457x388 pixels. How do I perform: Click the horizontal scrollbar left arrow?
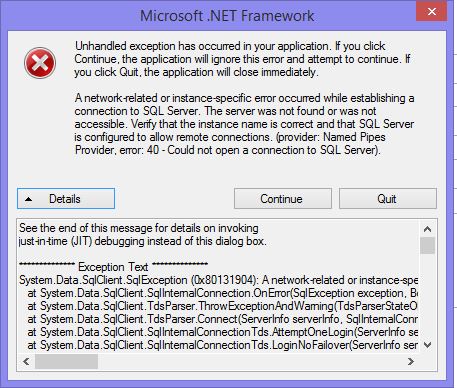tap(26, 361)
